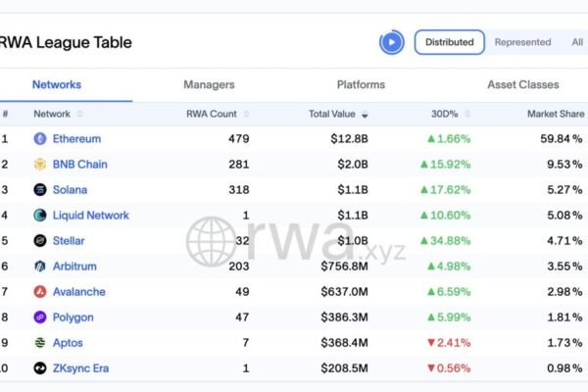The width and height of the screenshot is (588, 392).
Task: Open the ZKsync Era network link
Action: pos(80,368)
